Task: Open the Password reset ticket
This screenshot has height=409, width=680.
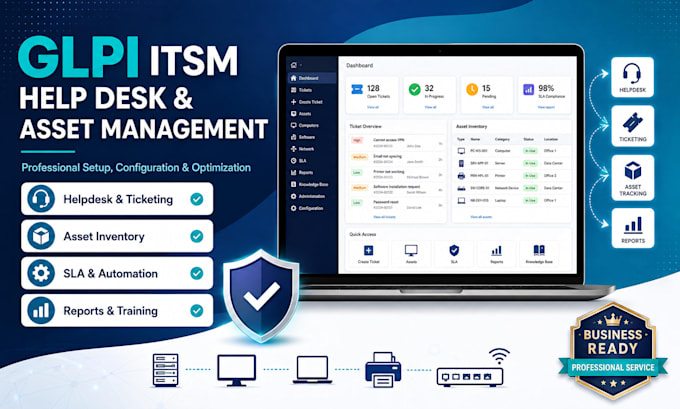Action: coord(397,205)
